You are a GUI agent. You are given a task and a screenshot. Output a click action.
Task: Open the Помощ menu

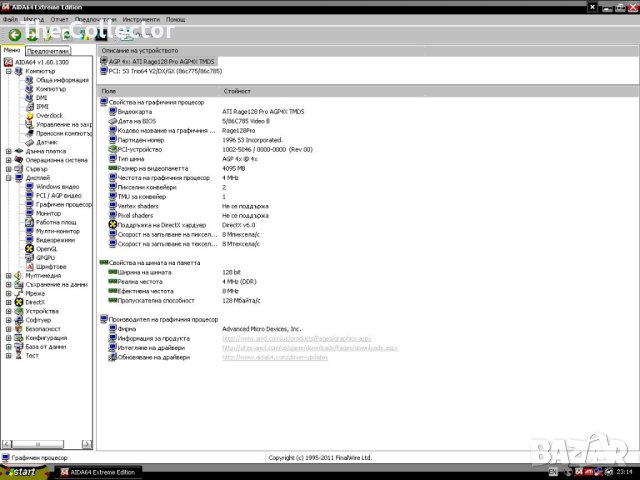coord(176,19)
